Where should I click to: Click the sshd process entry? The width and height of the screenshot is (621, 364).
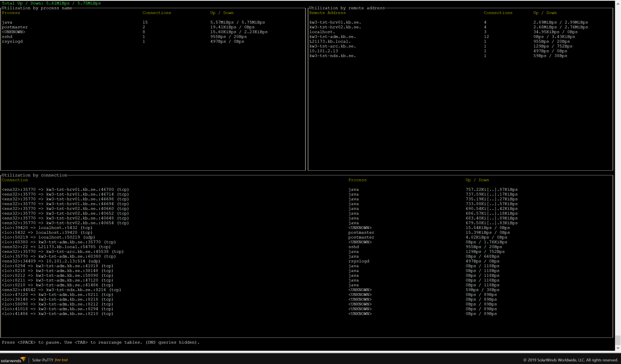(7, 37)
